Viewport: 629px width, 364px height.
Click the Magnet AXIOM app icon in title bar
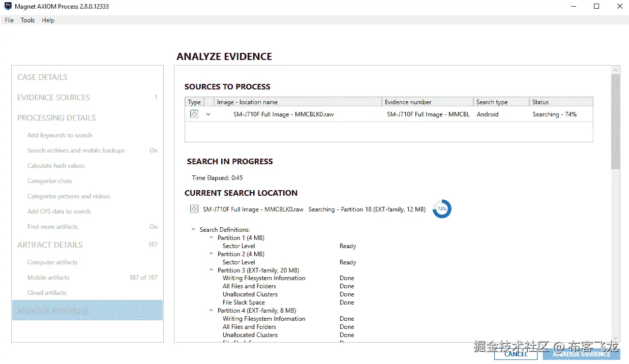(8, 7)
